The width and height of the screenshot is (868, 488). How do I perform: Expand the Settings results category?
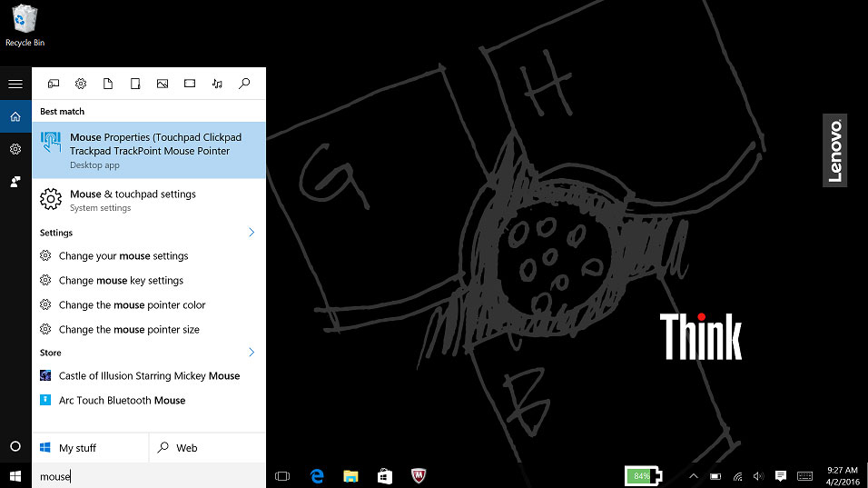coord(252,232)
